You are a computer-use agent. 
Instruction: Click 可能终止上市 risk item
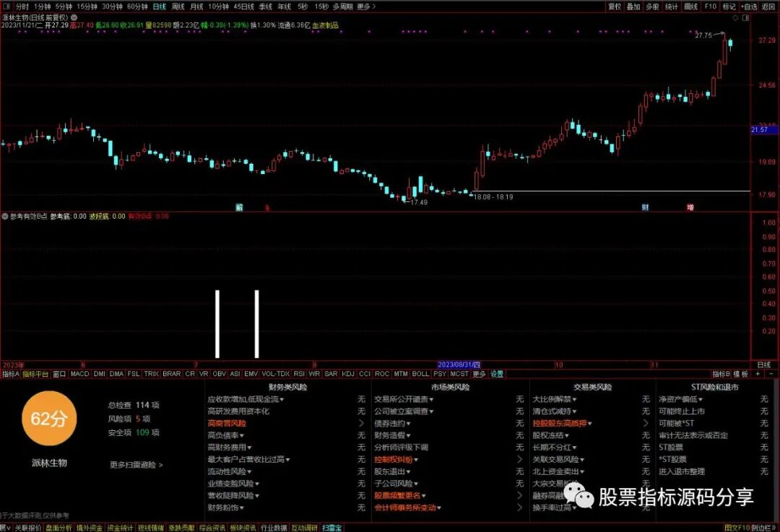pyautogui.click(x=682, y=411)
